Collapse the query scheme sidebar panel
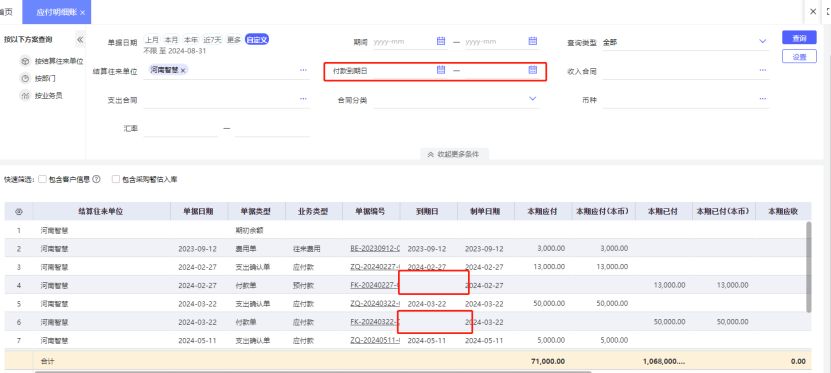Viewport: 831px width, 373px height. (80, 39)
